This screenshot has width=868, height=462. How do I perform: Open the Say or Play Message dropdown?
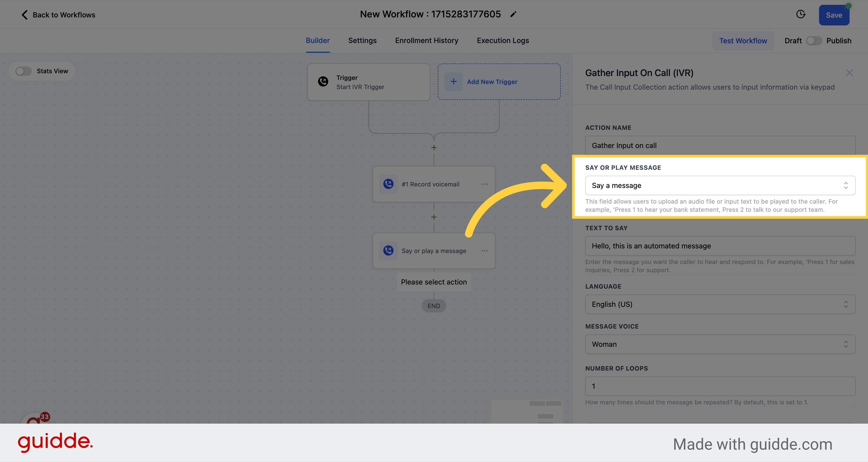coord(720,185)
